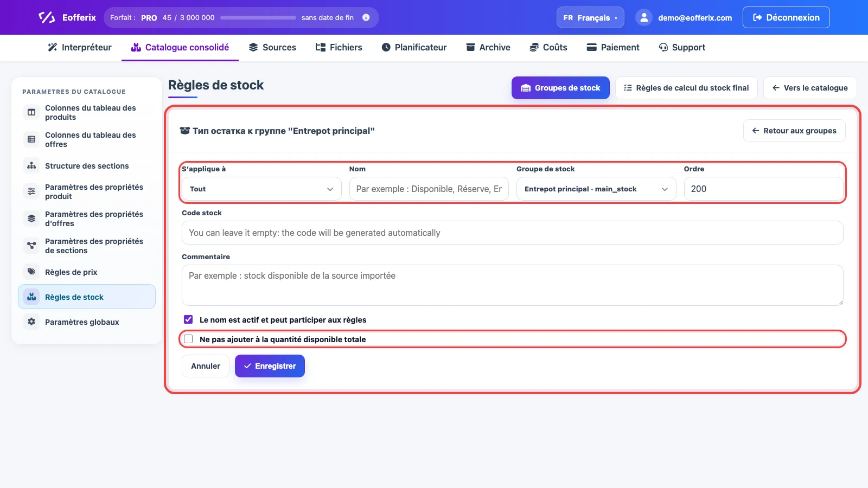
Task: Open the Paiement tab
Action: [x=613, y=47]
